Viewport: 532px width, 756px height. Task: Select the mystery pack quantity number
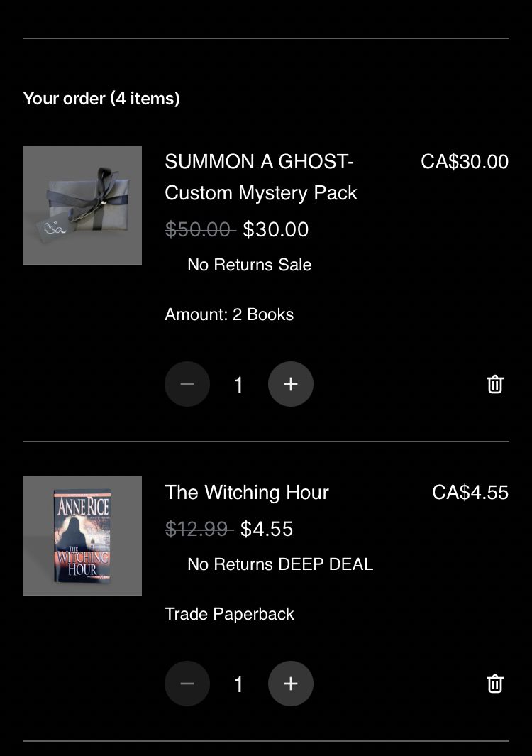tap(239, 385)
